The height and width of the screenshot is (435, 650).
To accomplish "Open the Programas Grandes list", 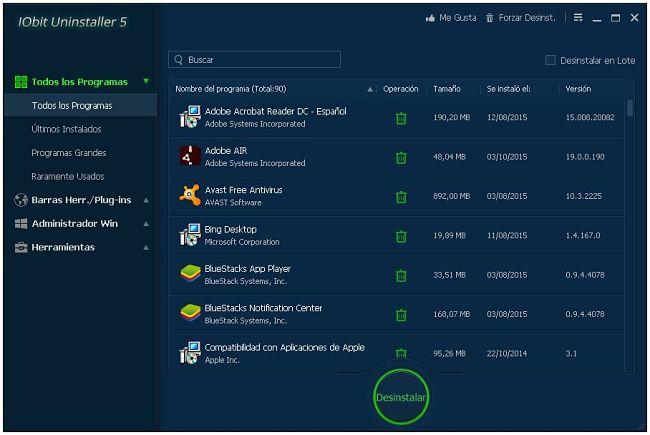I will pyautogui.click(x=69, y=153).
